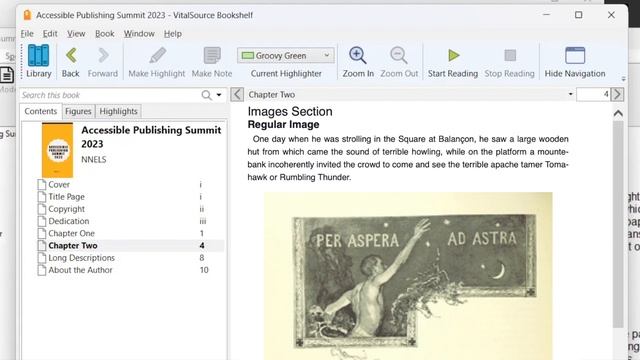This screenshot has width=640, height=360.
Task: Click the Images Section heading
Action: click(290, 111)
